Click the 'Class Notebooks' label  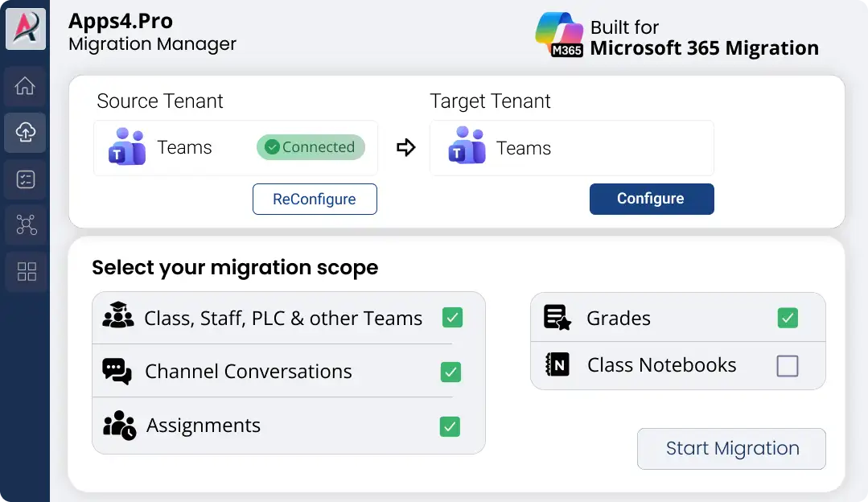(x=661, y=364)
